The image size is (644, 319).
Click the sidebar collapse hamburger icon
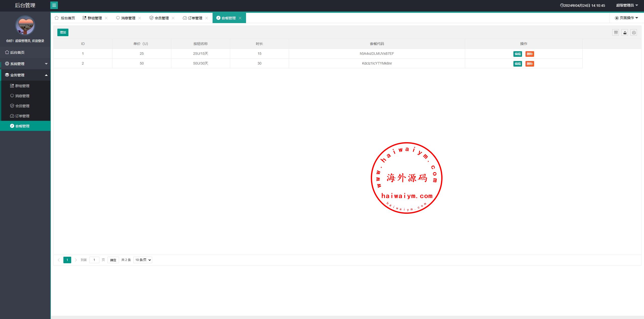tap(54, 5)
